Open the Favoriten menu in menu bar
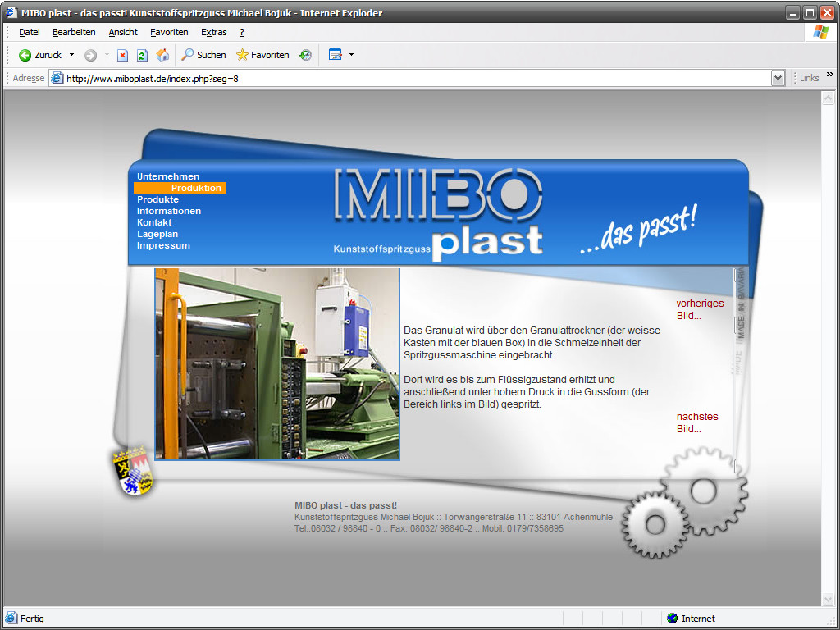This screenshot has width=840, height=630. coord(169,32)
